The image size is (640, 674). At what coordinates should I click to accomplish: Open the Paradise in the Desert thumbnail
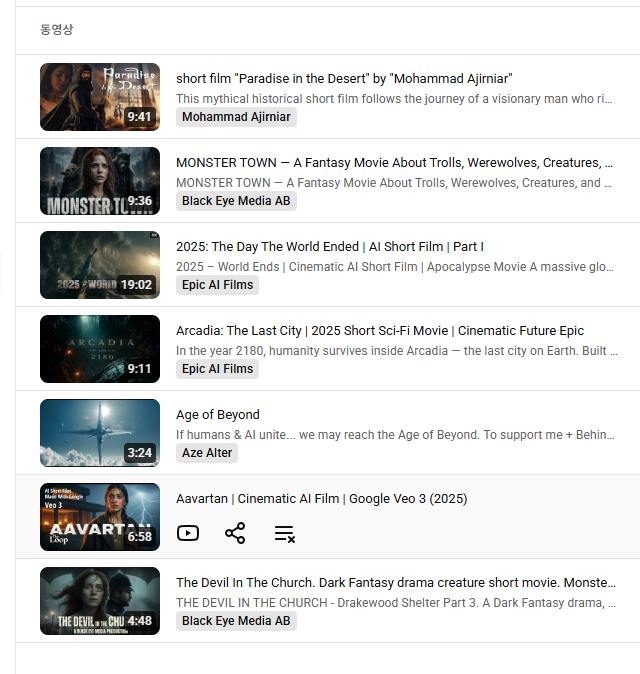[x=100, y=97]
